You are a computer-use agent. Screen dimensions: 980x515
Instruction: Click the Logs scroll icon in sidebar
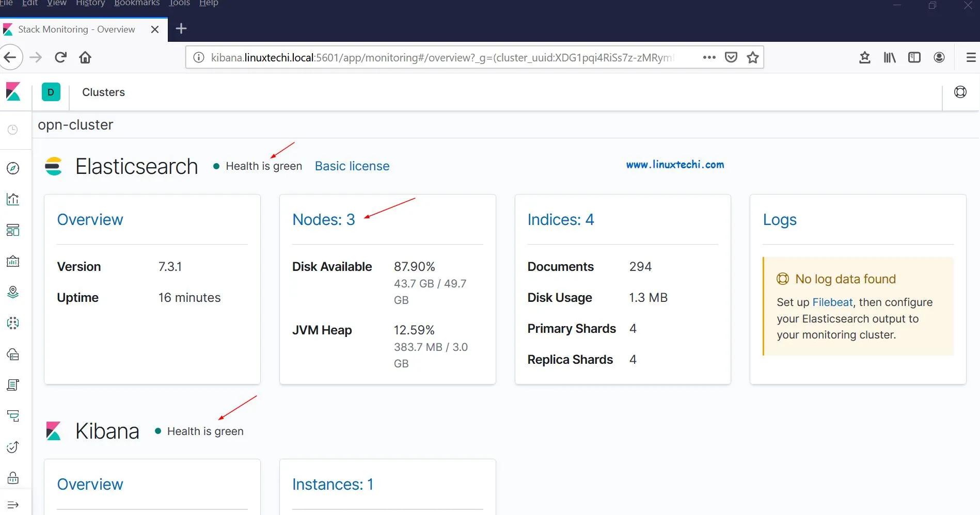pyautogui.click(x=13, y=385)
